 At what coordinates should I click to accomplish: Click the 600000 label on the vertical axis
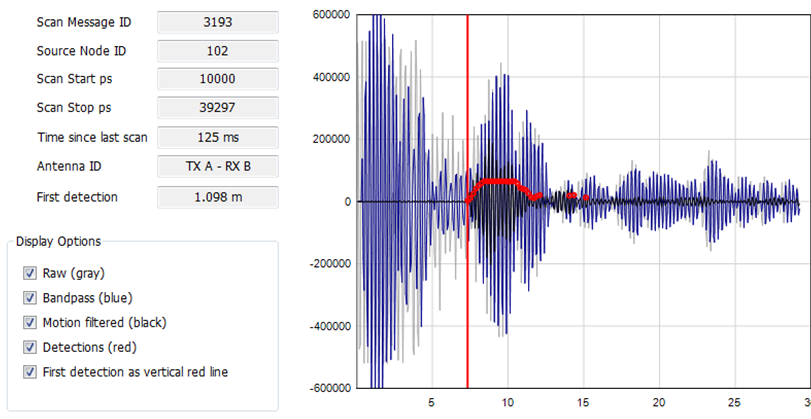pos(331,15)
